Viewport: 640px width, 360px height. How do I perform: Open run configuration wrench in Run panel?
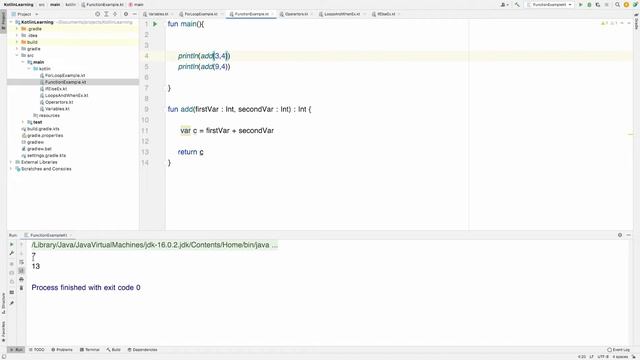pos(11,253)
